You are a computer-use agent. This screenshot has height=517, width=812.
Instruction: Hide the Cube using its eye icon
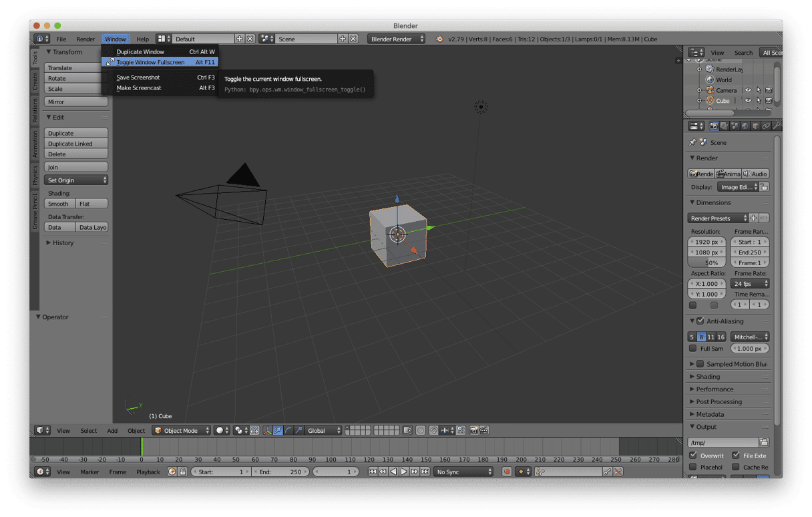pos(748,101)
